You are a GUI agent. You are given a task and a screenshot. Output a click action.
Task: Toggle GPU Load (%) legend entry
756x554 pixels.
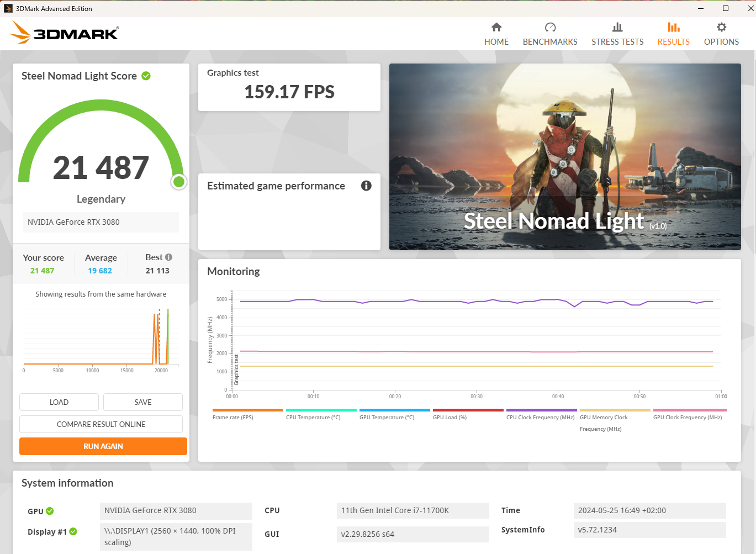[468, 414]
